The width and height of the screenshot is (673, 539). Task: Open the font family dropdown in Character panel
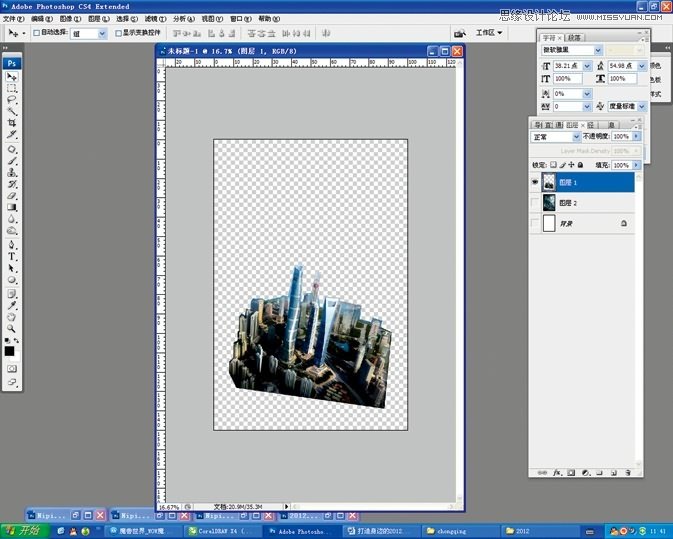pyautogui.click(x=598, y=50)
